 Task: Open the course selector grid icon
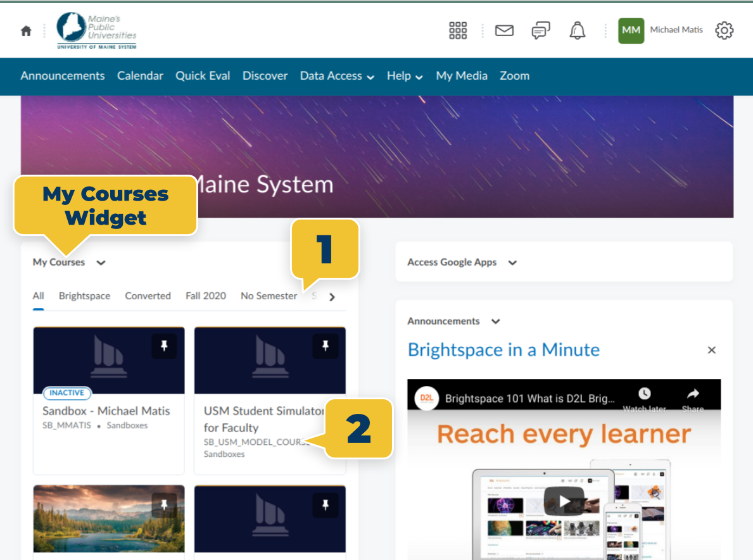click(458, 30)
